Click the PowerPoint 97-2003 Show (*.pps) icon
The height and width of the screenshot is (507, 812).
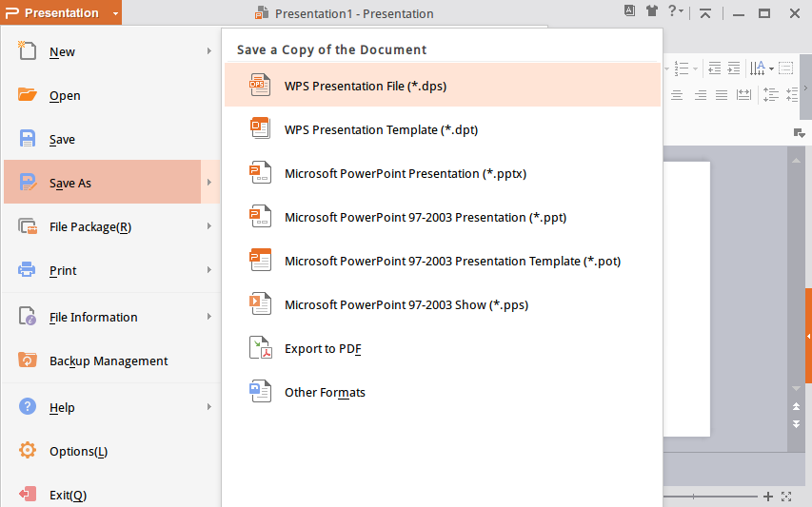261,303
